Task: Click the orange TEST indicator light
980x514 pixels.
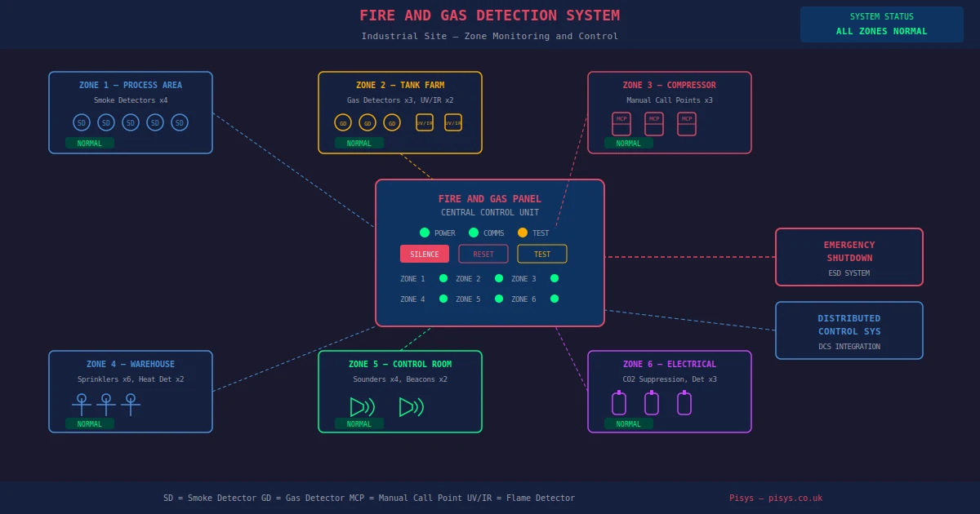Action: [523, 233]
